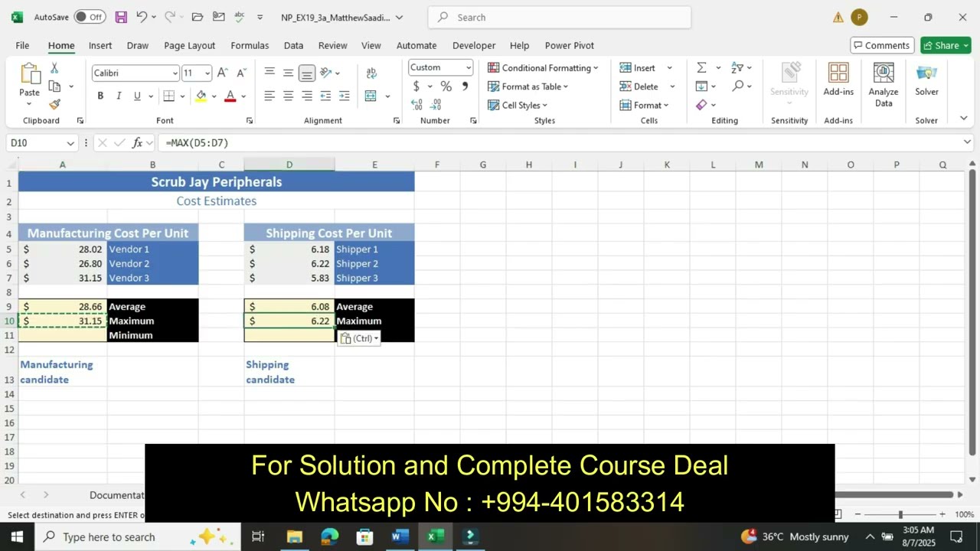Click the Paste clipboard icon

click(30, 74)
